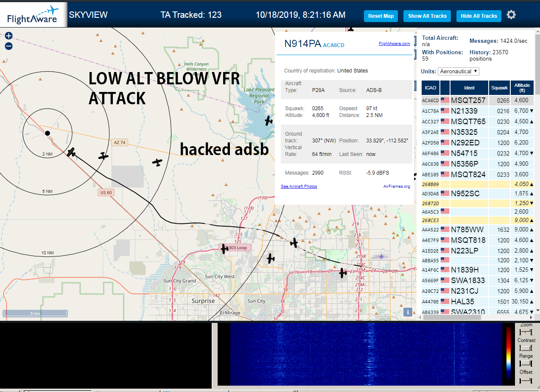Click the A6A5C3 ICAO cell
Viewport: 540px width, 392px height.
431,211
